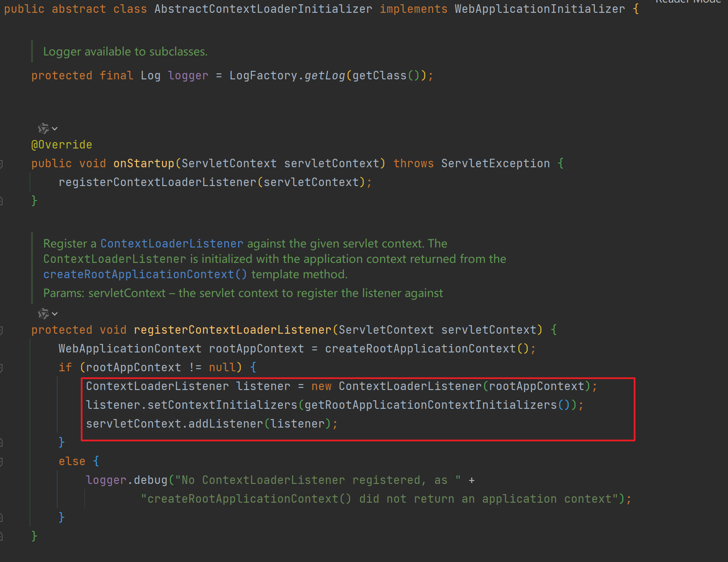Click the 'throws' keyword

414,163
